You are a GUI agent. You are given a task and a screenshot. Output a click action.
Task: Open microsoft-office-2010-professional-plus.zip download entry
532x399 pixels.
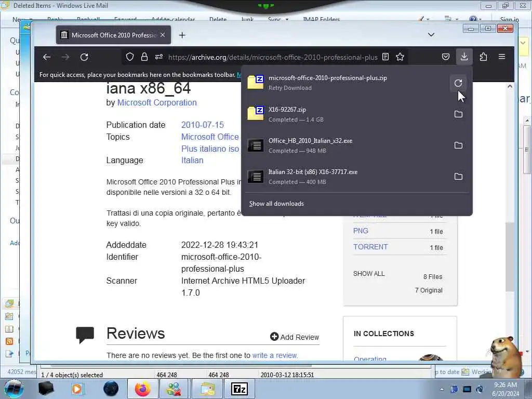346,83
